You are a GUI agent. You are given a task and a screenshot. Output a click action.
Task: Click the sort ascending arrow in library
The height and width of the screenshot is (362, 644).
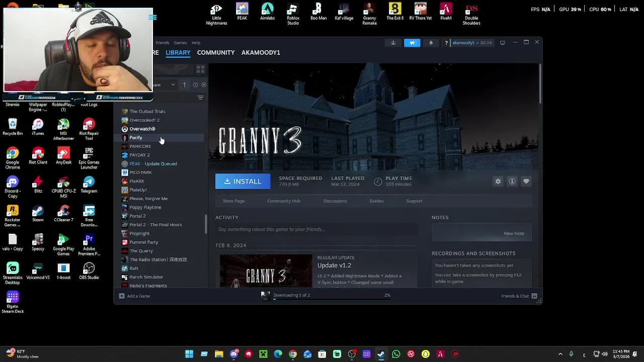tap(184, 85)
